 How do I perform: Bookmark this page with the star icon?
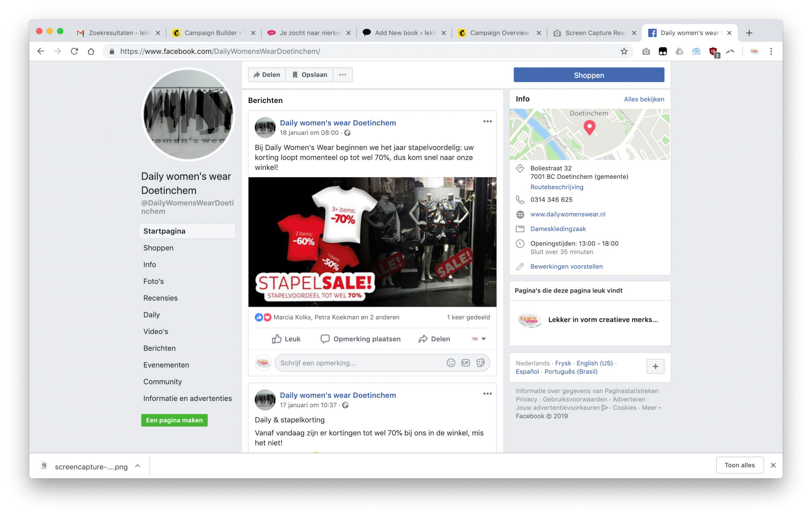624,51
